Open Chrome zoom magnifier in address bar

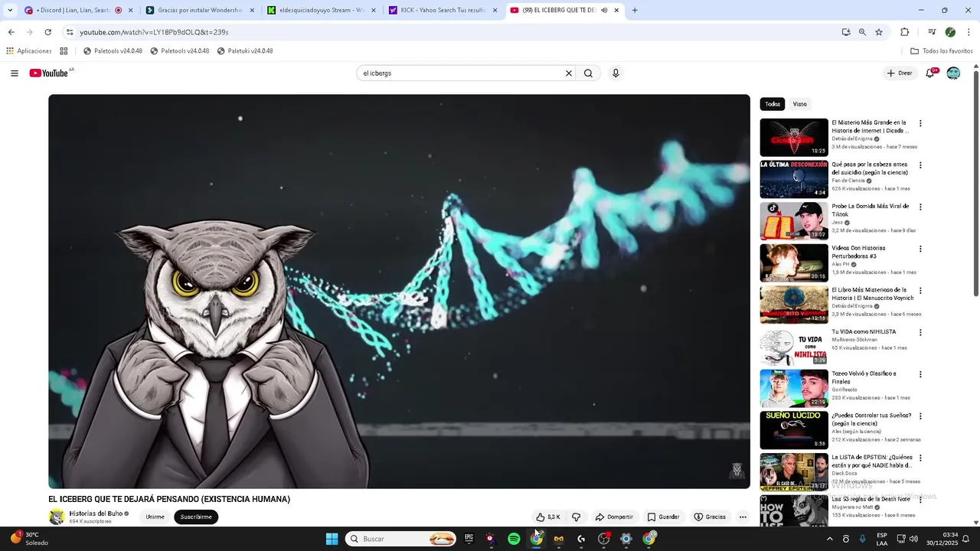pos(862,32)
